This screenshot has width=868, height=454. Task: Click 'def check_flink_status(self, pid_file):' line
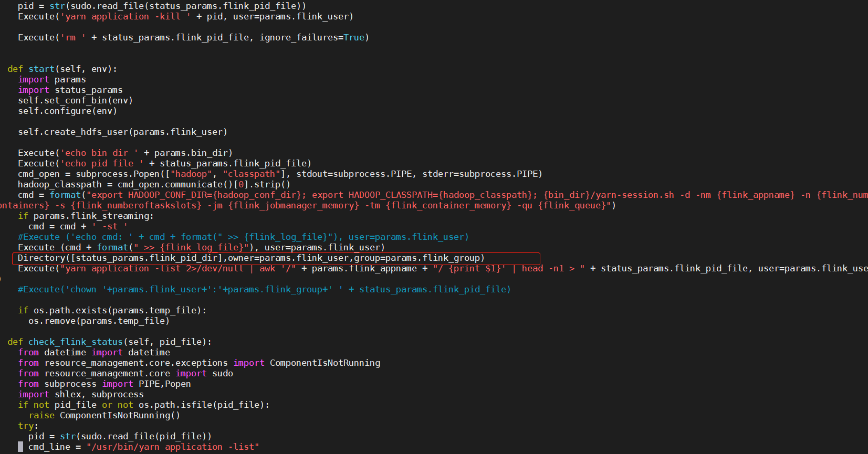(x=109, y=342)
